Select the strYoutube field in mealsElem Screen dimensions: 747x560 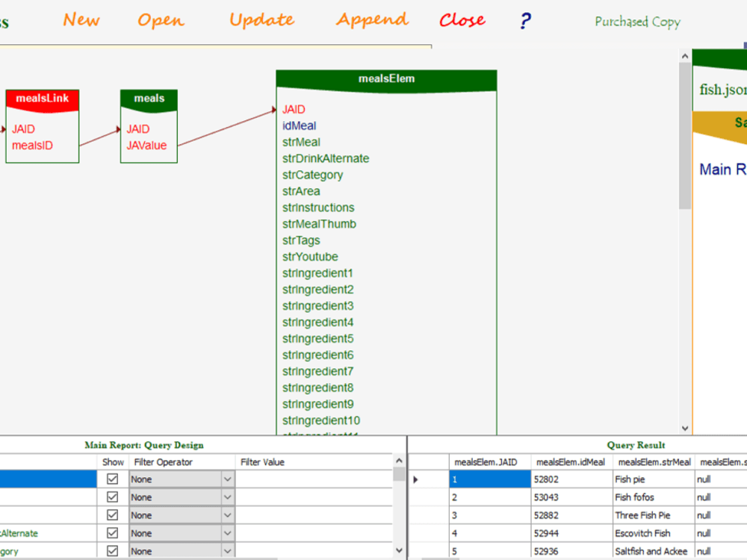309,256
